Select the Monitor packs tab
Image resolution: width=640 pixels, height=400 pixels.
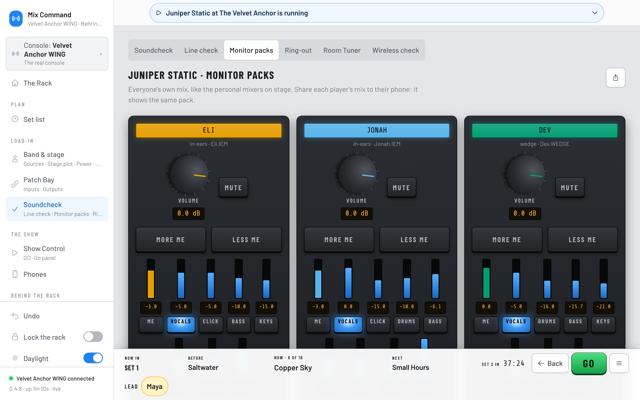[x=251, y=50]
